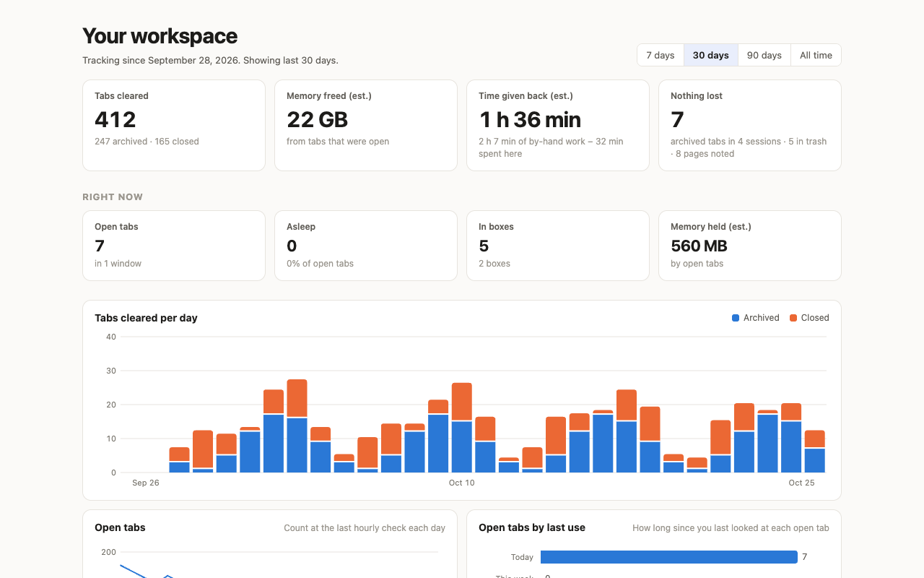This screenshot has width=924, height=578.
Task: Choose the All time range
Action: click(x=816, y=56)
